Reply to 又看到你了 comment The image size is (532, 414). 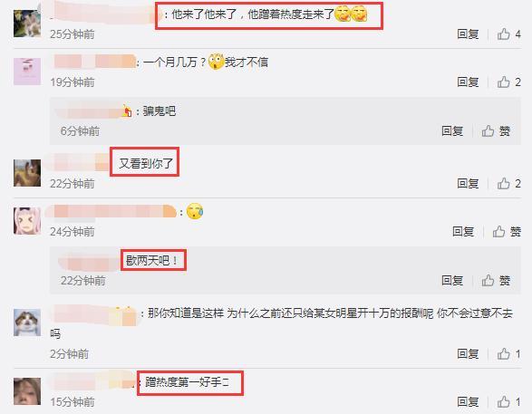pyautogui.click(x=468, y=183)
